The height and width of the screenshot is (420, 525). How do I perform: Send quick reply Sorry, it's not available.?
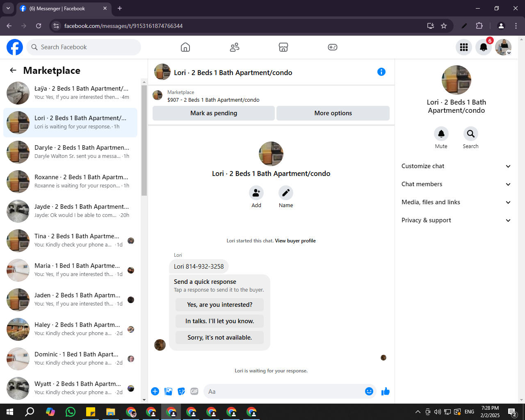pos(219,338)
